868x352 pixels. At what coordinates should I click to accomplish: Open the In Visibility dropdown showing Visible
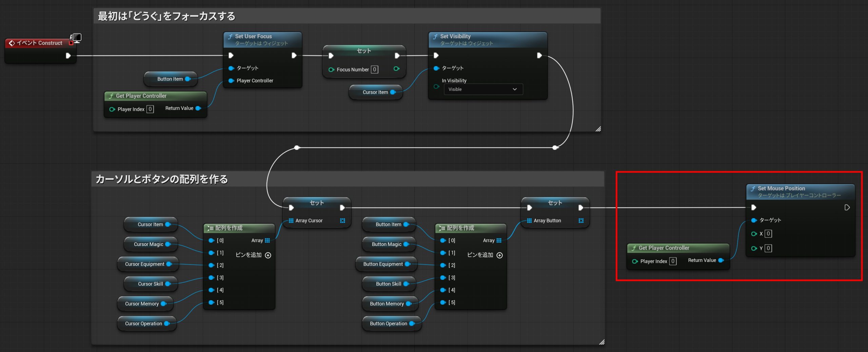click(x=483, y=89)
